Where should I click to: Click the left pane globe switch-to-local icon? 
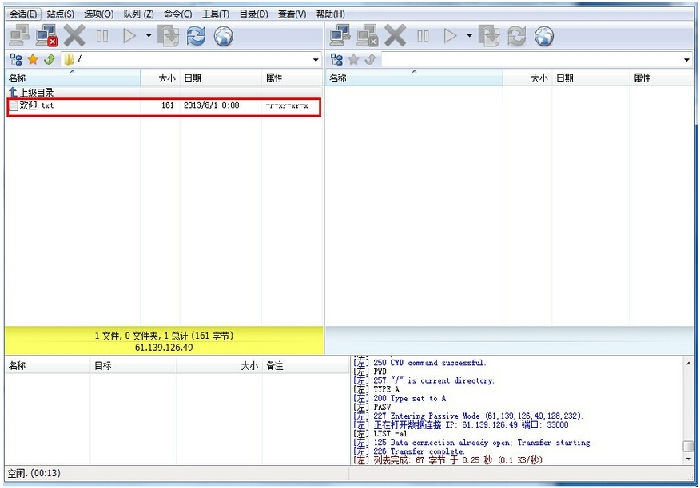[x=224, y=36]
